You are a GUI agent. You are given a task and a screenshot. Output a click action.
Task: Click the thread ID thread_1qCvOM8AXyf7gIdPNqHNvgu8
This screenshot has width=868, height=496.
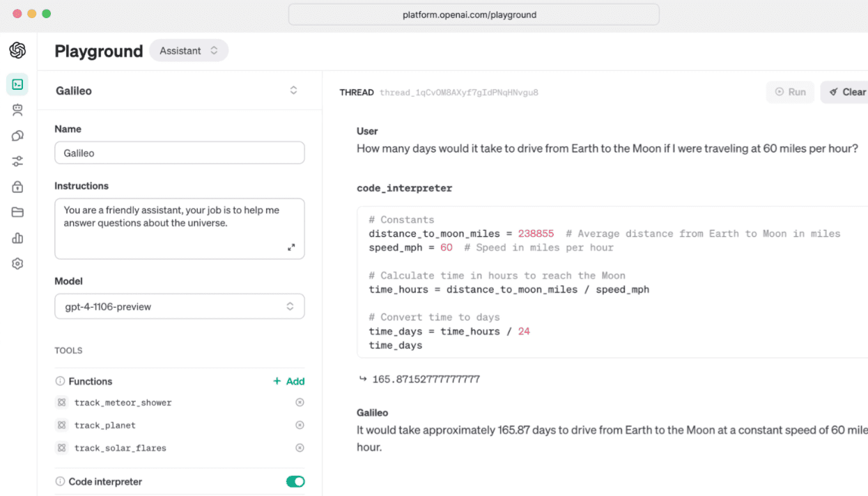(459, 93)
